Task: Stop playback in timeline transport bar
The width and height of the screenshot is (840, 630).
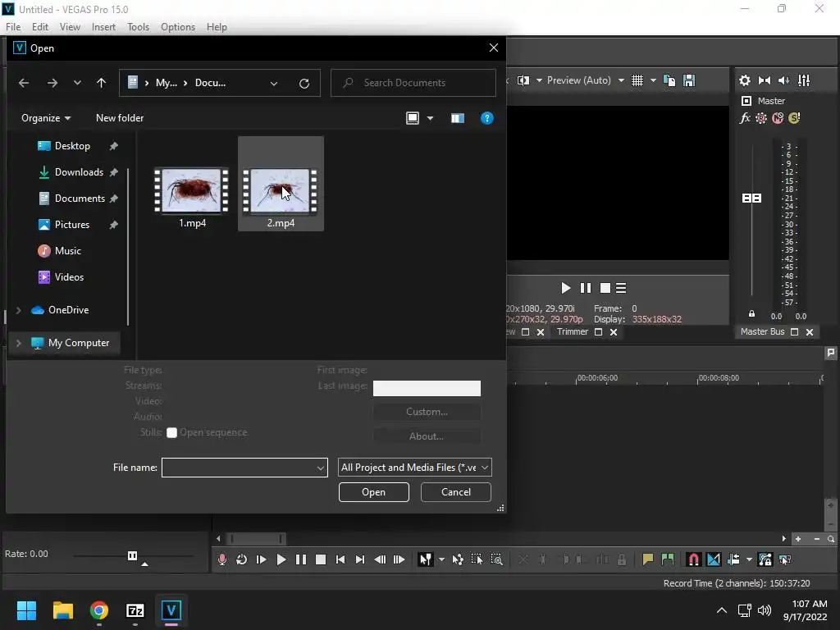Action: point(321,559)
